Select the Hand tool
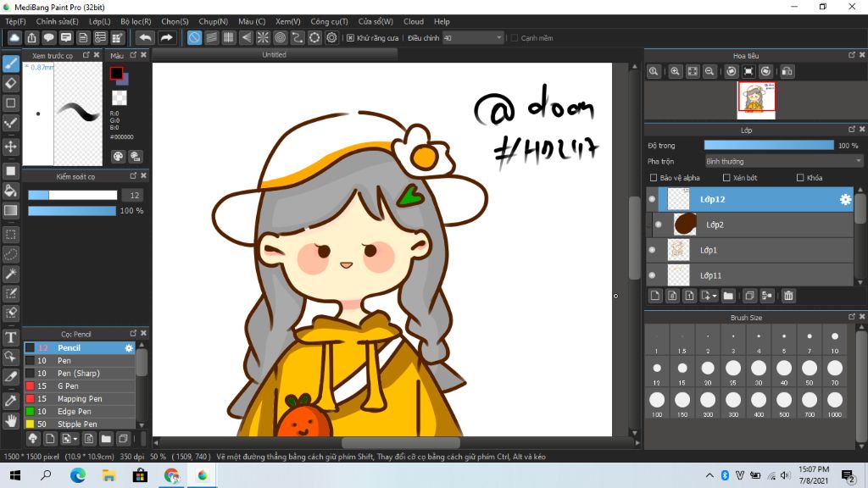Viewport: 868px width, 488px height. point(10,420)
